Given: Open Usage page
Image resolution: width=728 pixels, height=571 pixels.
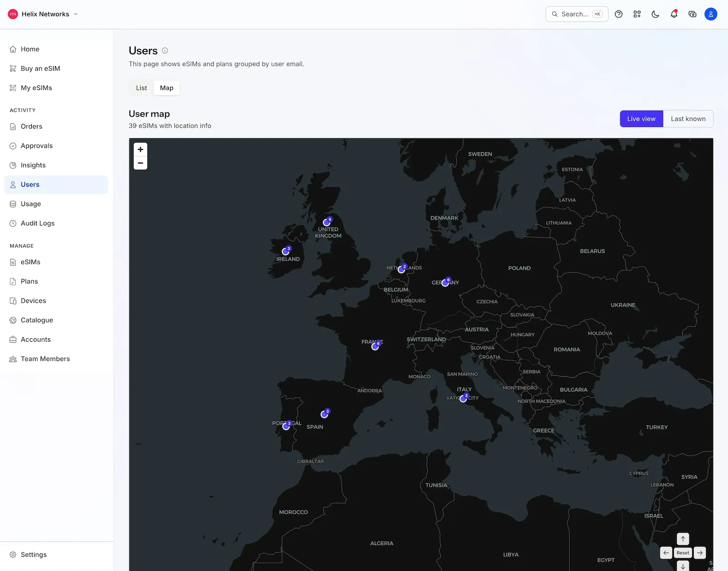Looking at the screenshot, I should [x=56, y=204].
